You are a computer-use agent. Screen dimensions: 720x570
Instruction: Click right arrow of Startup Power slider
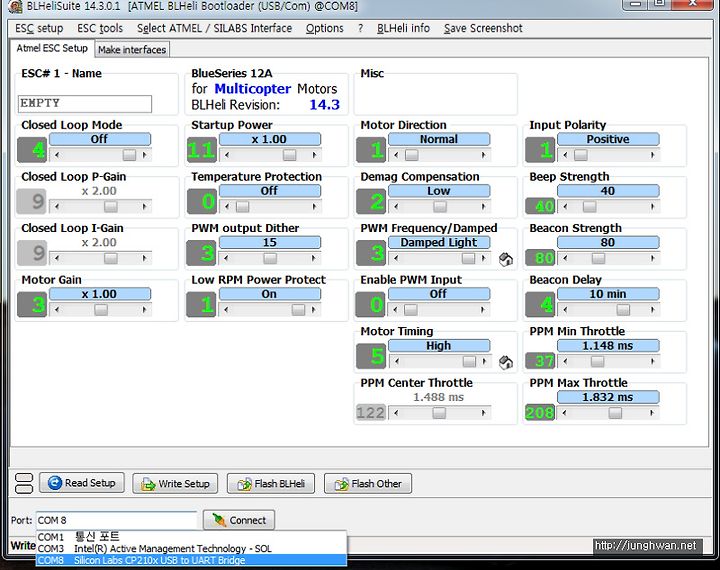pyautogui.click(x=315, y=155)
